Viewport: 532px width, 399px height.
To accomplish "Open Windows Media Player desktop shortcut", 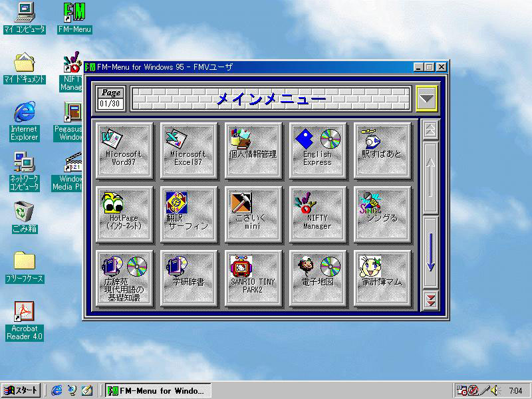I will point(68,172).
